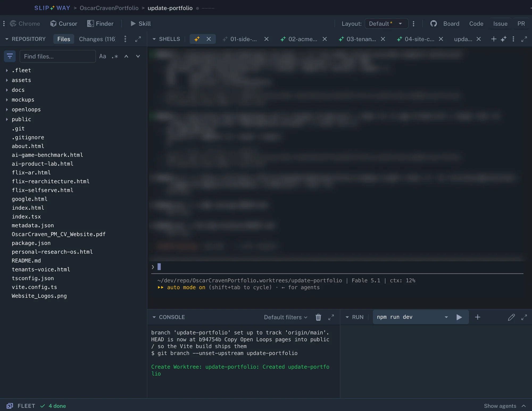Screen dimensions: 532x411
Task: Go to previous search match arrow
Action: point(126,56)
